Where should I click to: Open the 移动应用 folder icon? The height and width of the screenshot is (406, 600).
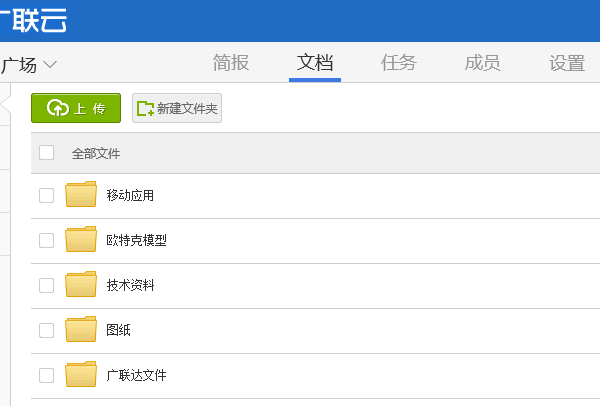point(81,194)
